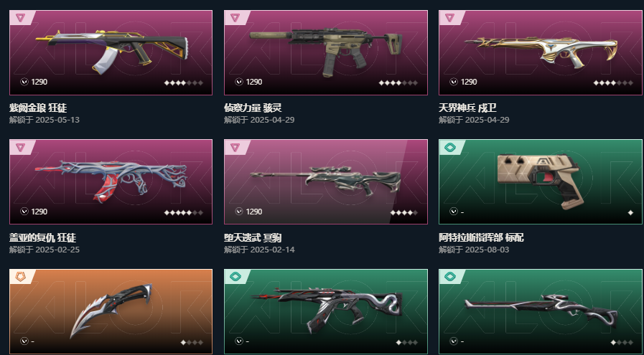Click the 堕天遗武 冥驹 skin title
This screenshot has width=644, height=355.
click(x=253, y=237)
